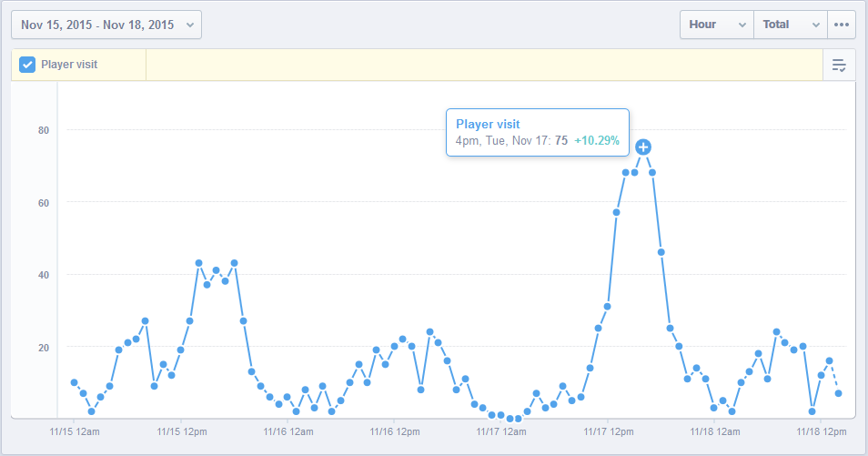Screen dimensions: 868x456
Task: Click the 11/16 12pm axis label
Action: pyautogui.click(x=394, y=431)
